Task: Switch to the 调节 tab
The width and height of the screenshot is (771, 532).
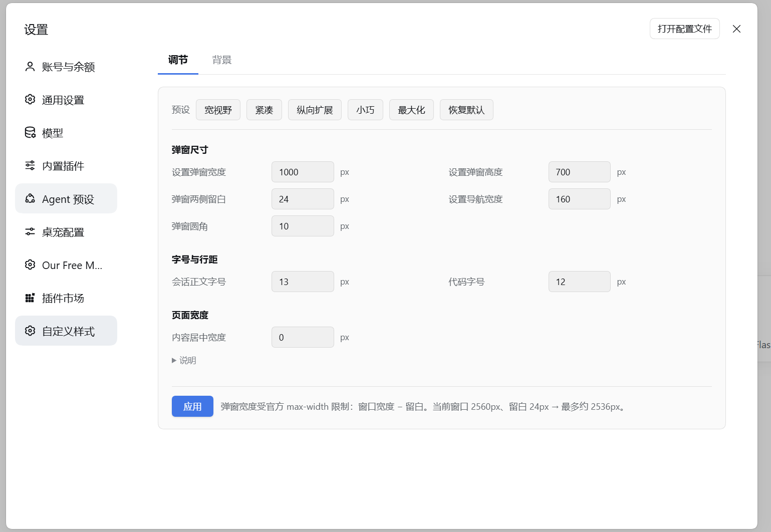Action: click(178, 60)
